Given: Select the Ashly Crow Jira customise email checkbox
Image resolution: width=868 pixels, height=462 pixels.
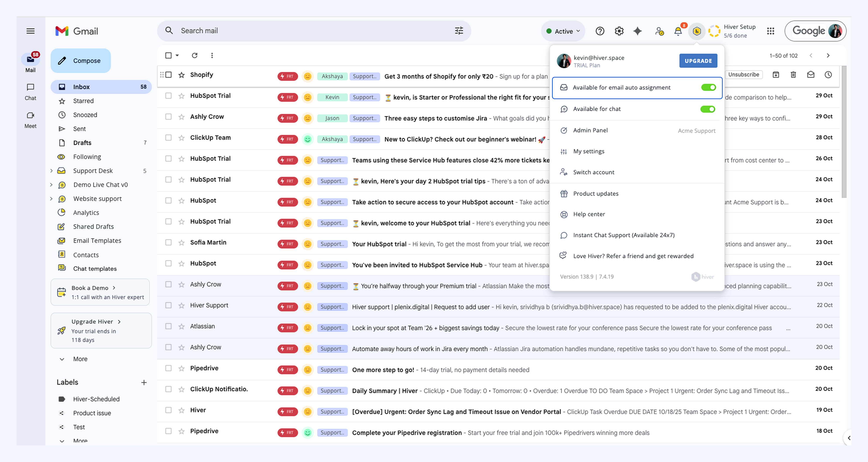Looking at the screenshot, I should pyautogui.click(x=168, y=117).
